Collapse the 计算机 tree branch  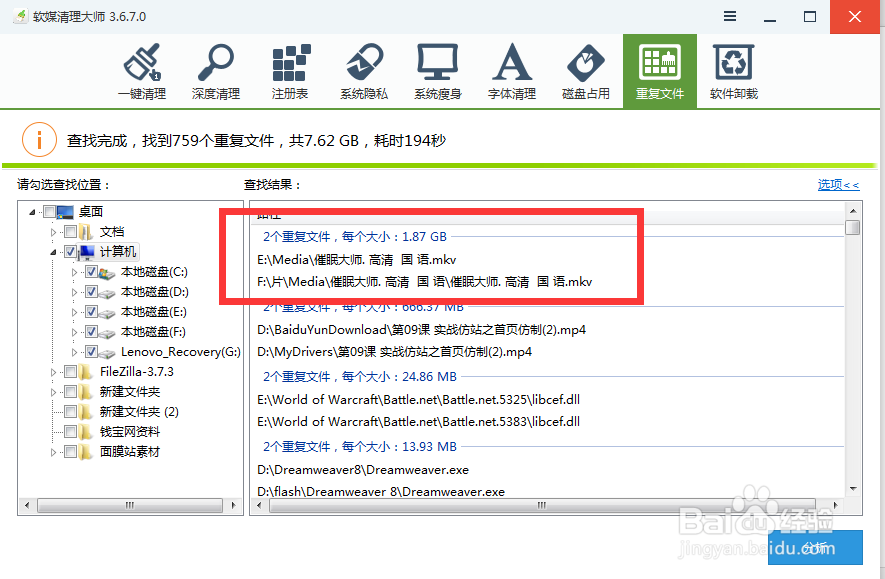point(54,251)
